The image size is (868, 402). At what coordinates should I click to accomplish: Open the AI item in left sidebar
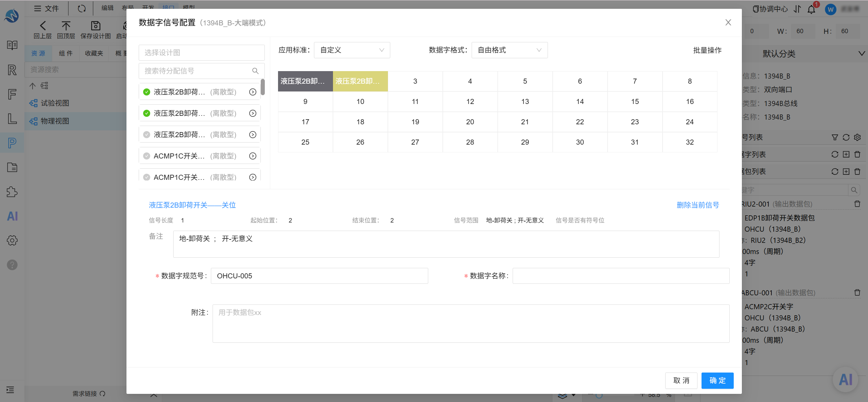(12, 216)
